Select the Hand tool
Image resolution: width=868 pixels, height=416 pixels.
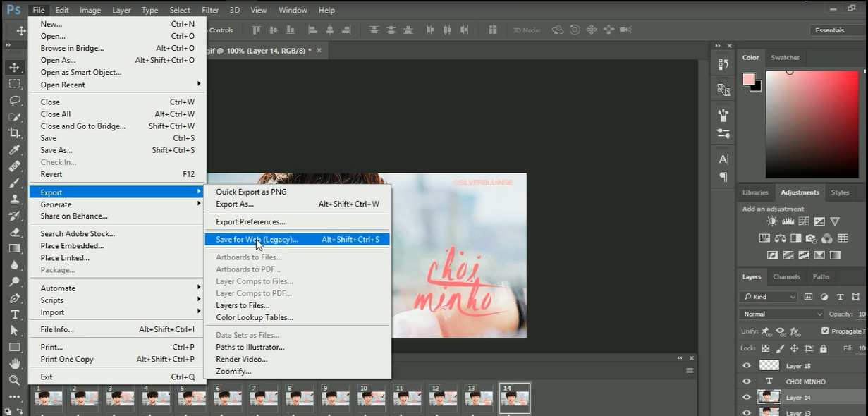click(14, 364)
